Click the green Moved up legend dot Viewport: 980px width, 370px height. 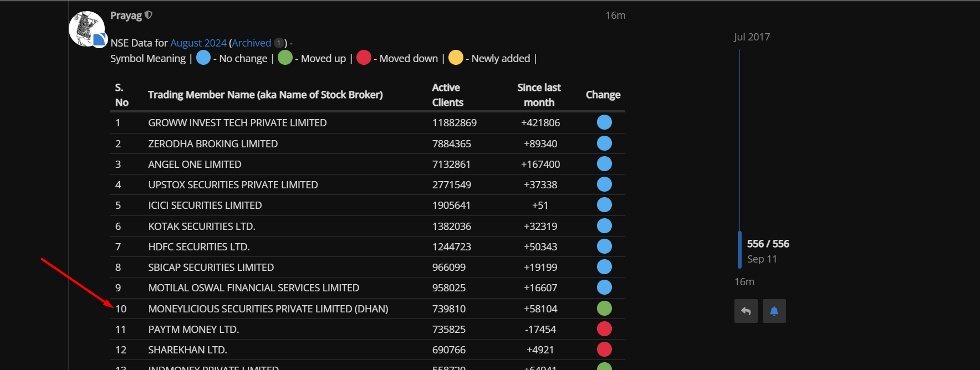[285, 58]
